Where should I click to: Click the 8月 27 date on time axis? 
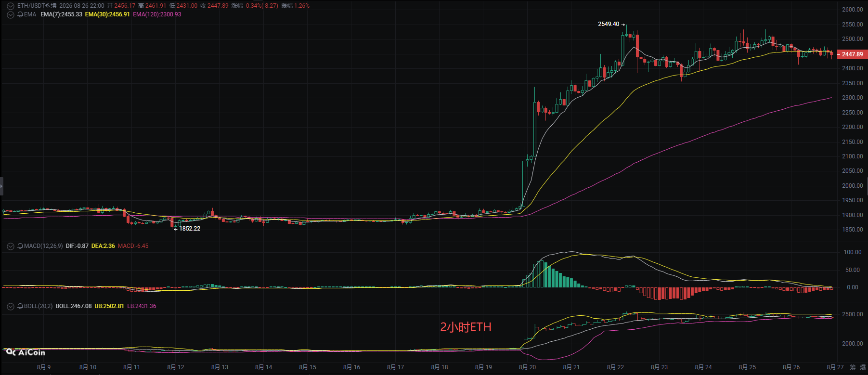click(835, 367)
